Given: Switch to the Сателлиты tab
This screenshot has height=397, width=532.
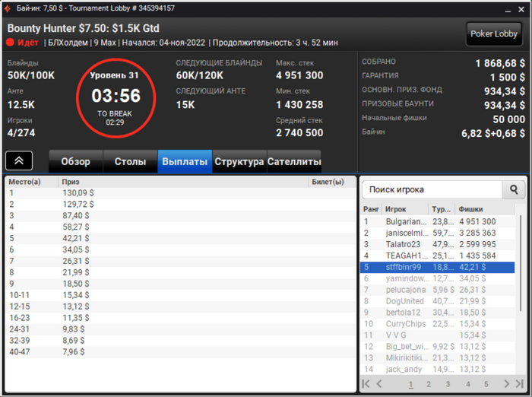Looking at the screenshot, I should click(x=294, y=161).
